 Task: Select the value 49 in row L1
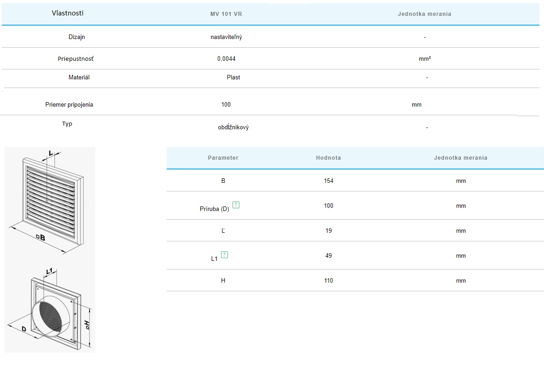[328, 255]
